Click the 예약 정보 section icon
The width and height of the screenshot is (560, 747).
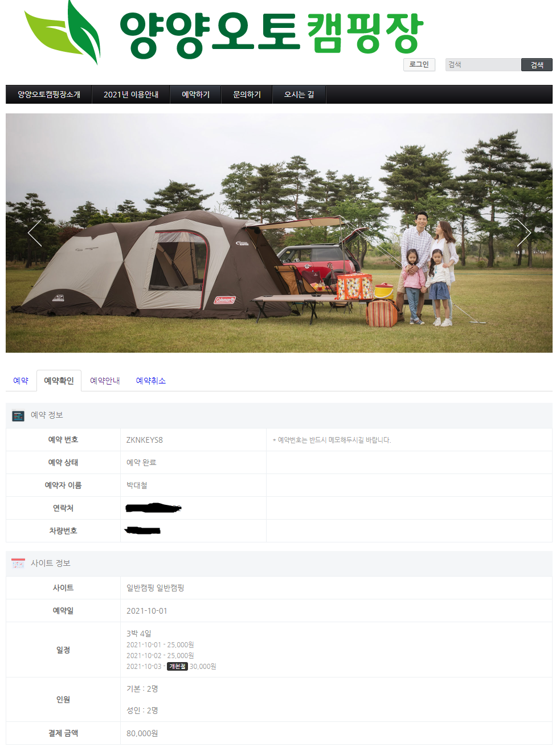click(x=18, y=416)
